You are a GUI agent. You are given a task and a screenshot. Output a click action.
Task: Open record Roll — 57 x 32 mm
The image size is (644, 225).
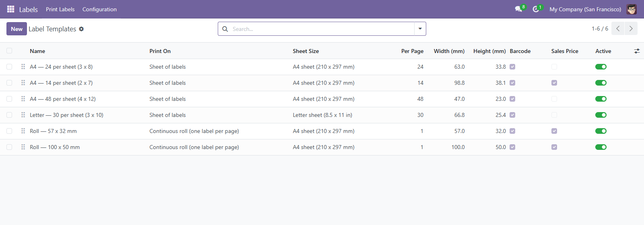pos(53,131)
